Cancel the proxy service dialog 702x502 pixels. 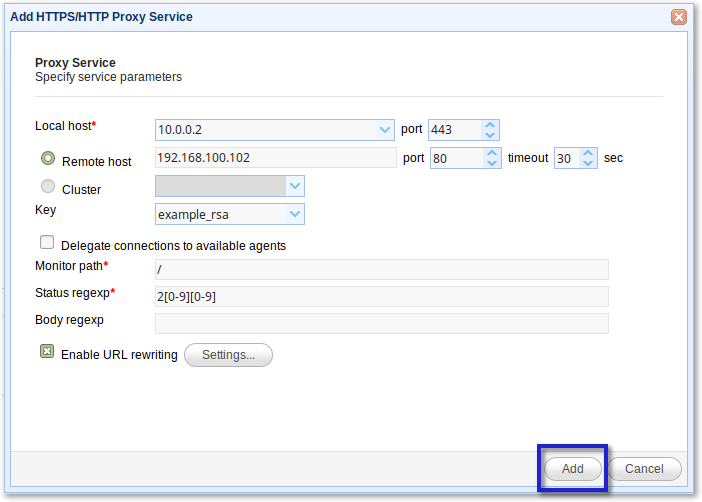tap(644, 469)
